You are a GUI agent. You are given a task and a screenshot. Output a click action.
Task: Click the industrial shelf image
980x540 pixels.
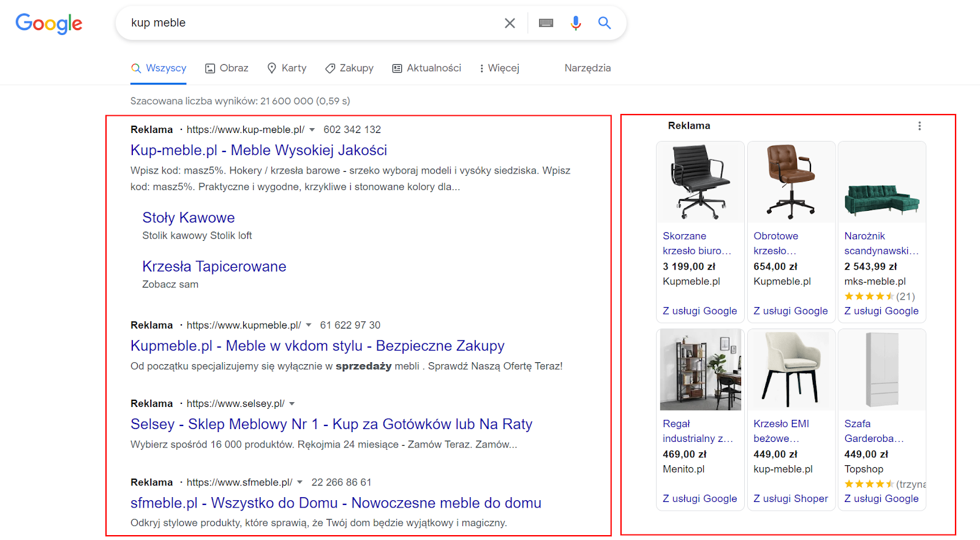(x=701, y=370)
